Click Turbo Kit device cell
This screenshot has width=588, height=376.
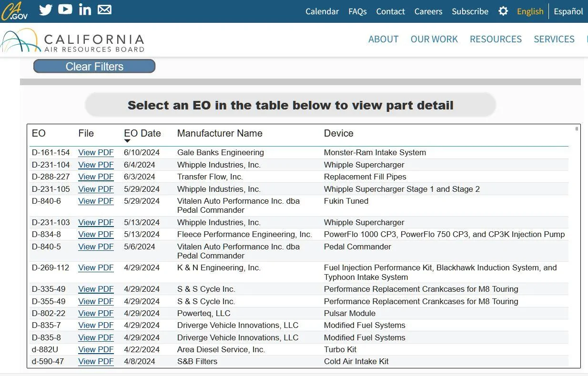point(340,349)
